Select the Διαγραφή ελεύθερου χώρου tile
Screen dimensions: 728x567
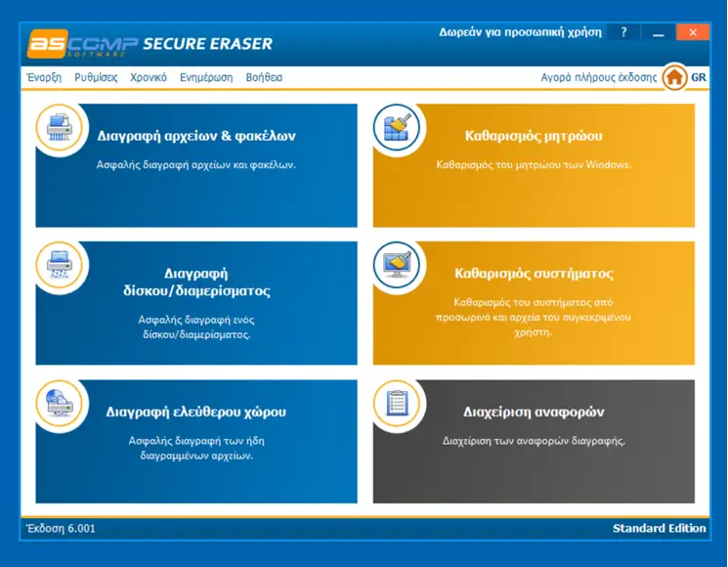(x=196, y=441)
